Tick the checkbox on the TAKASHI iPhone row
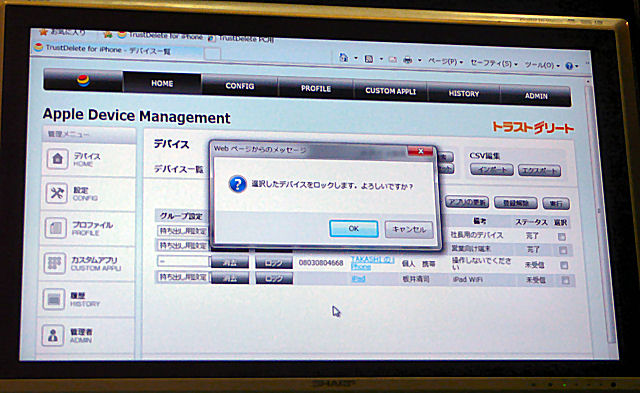640x393 pixels. tap(564, 265)
